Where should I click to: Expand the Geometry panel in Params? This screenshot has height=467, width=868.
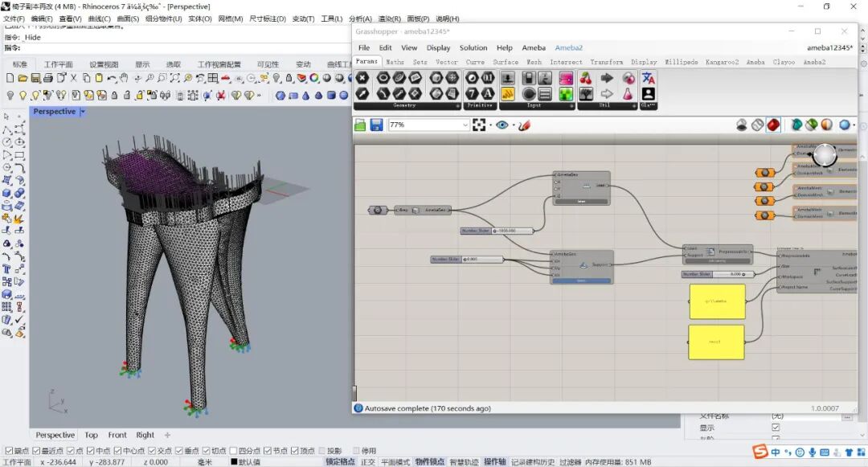tap(457, 105)
